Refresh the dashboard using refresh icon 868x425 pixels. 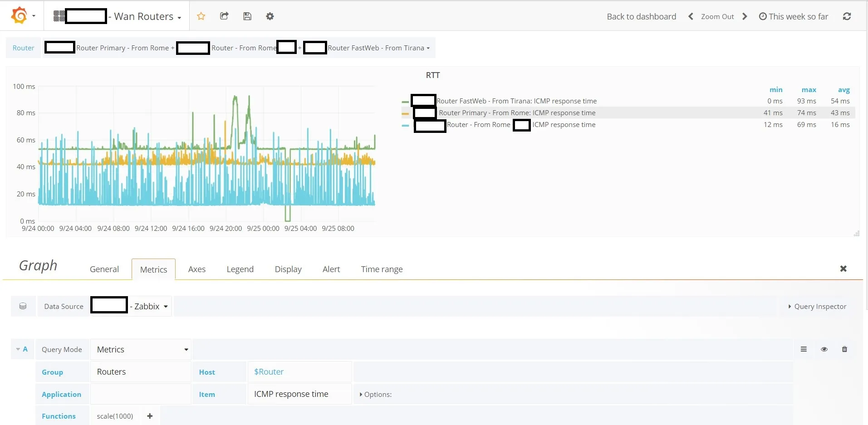(x=847, y=16)
